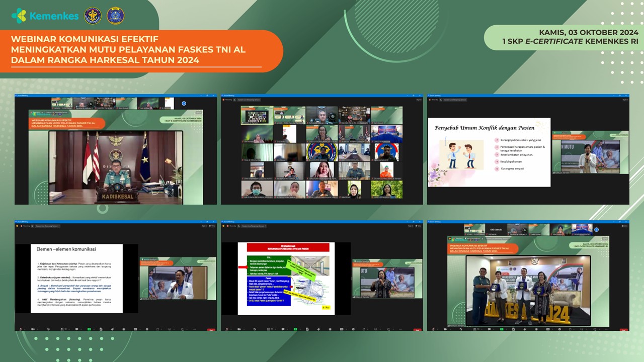This screenshot has width=644, height=362.
Task: Expand Custom Live Streaming Service in gallery window
Action: [250, 100]
